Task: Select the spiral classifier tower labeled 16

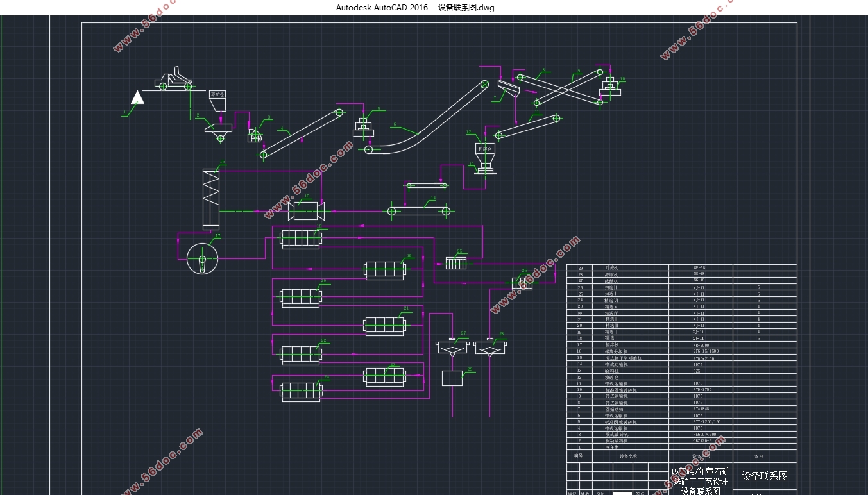Action: coord(210,198)
